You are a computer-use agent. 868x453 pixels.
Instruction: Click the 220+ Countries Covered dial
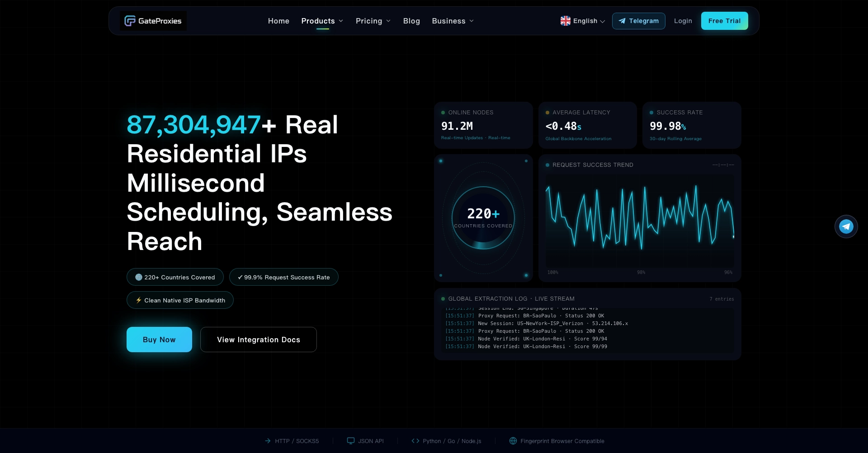click(483, 218)
